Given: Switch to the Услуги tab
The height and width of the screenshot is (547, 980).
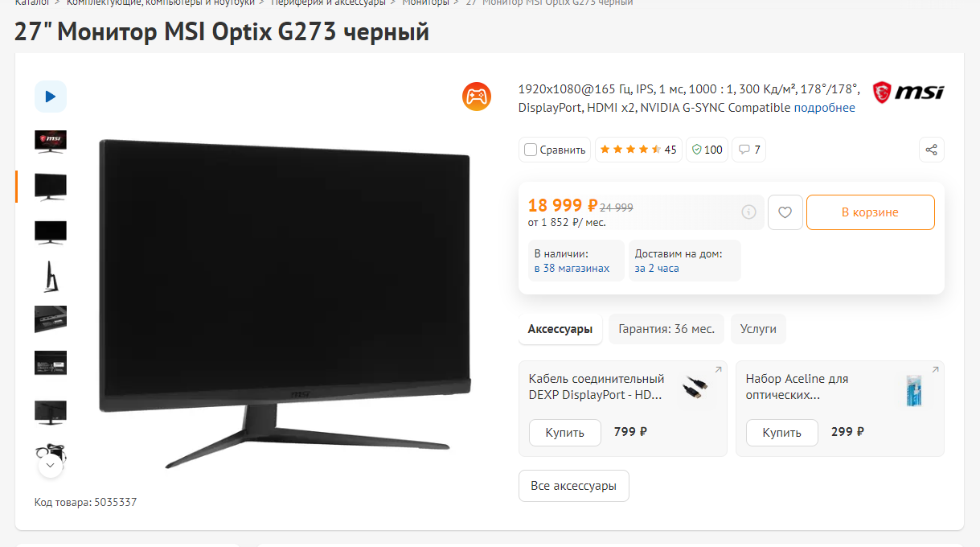Looking at the screenshot, I should coord(758,329).
